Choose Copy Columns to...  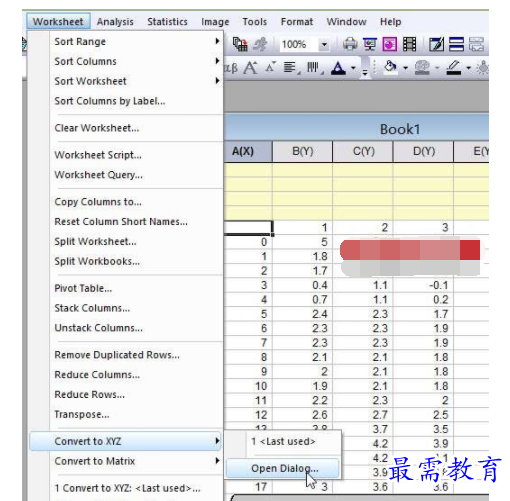(98, 202)
